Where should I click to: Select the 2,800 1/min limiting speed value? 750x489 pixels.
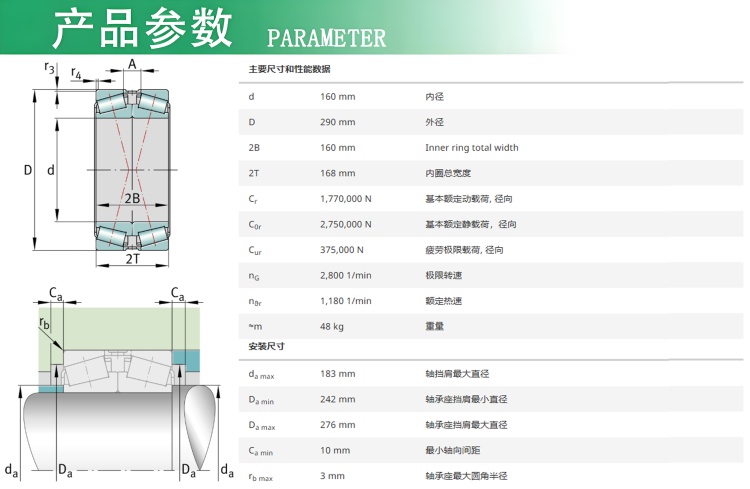tap(345, 276)
